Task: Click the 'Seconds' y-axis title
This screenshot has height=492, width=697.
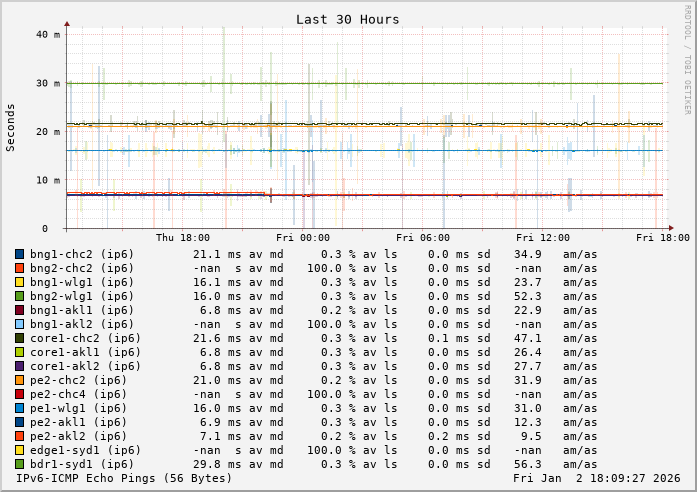Action: pos(11,127)
